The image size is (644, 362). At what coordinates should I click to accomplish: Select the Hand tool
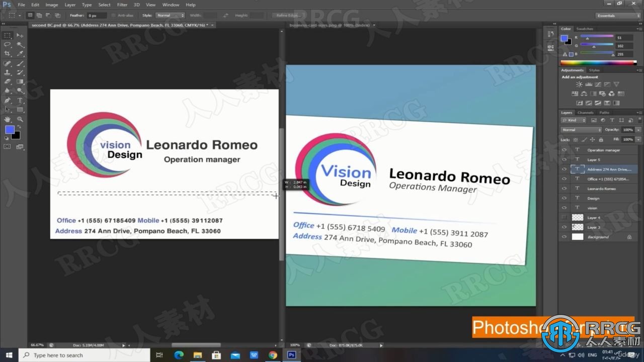click(x=8, y=119)
